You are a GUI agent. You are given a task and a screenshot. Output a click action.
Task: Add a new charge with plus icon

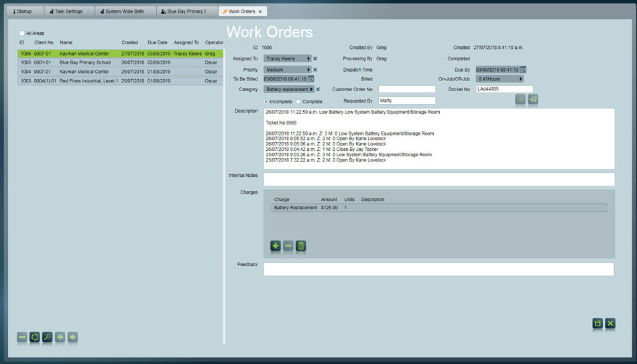click(x=276, y=246)
